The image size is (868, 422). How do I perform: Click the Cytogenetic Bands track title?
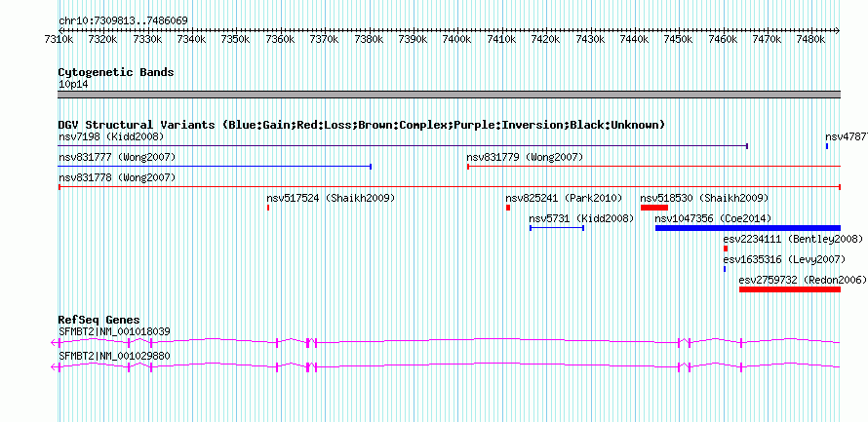click(116, 72)
